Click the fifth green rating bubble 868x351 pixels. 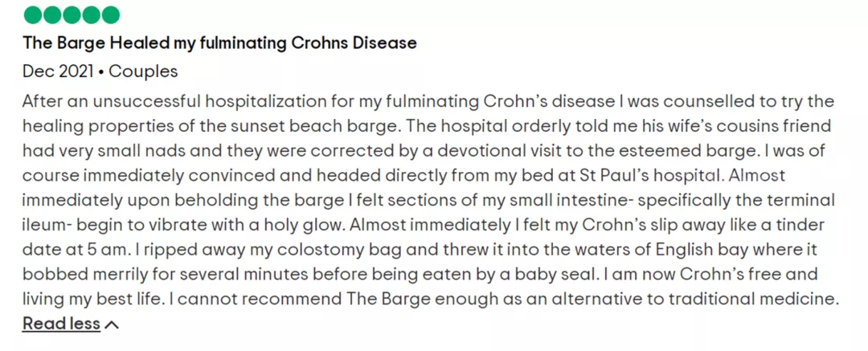tap(110, 15)
